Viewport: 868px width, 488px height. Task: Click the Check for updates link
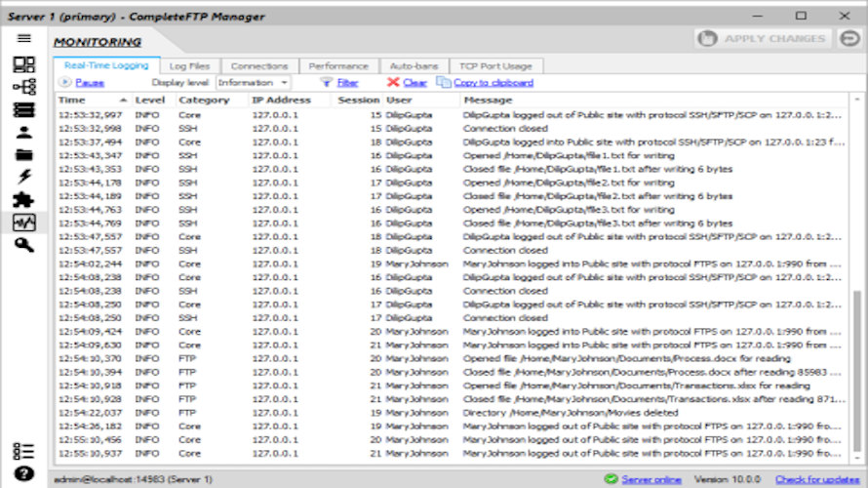pos(816,479)
